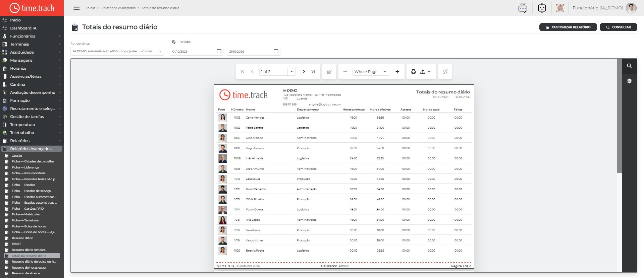
Task: Go to the next report page
Action: 304,72
